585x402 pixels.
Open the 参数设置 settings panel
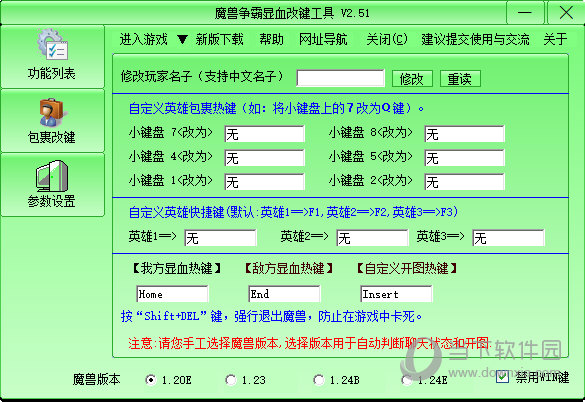coord(52,185)
